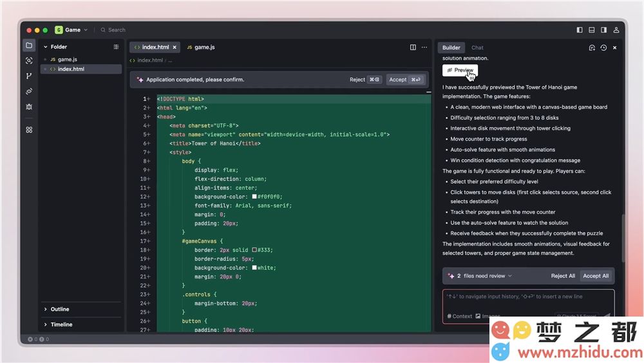This screenshot has width=644, height=363.
Task: Expand the files need review dropdown
Action: (x=510, y=276)
